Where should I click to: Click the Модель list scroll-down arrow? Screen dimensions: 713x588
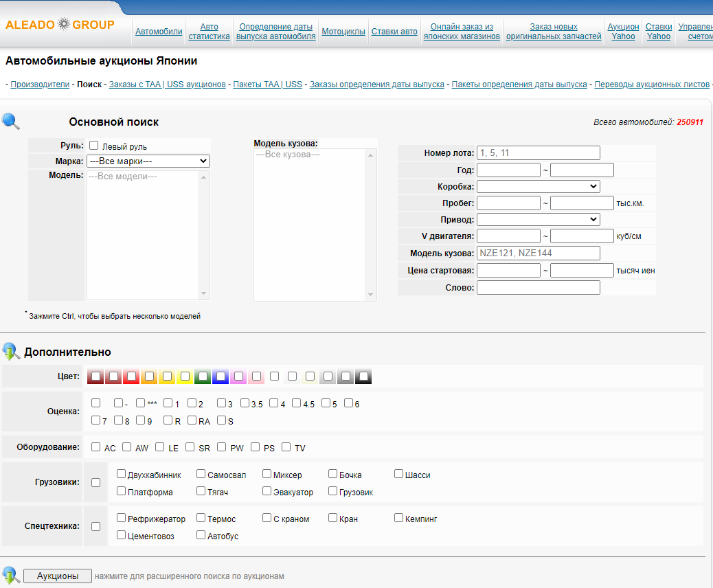tap(204, 293)
